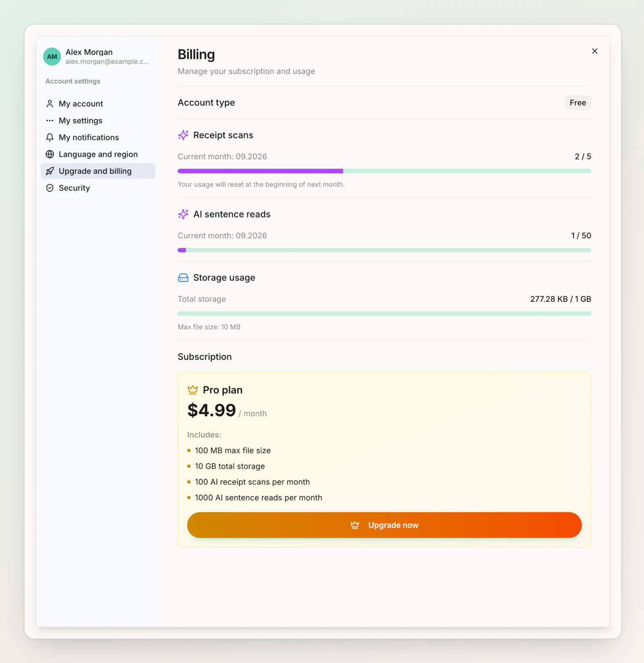Image resolution: width=644 pixels, height=663 pixels.
Task: Click the AI sentence reads progress bar
Action: point(384,250)
